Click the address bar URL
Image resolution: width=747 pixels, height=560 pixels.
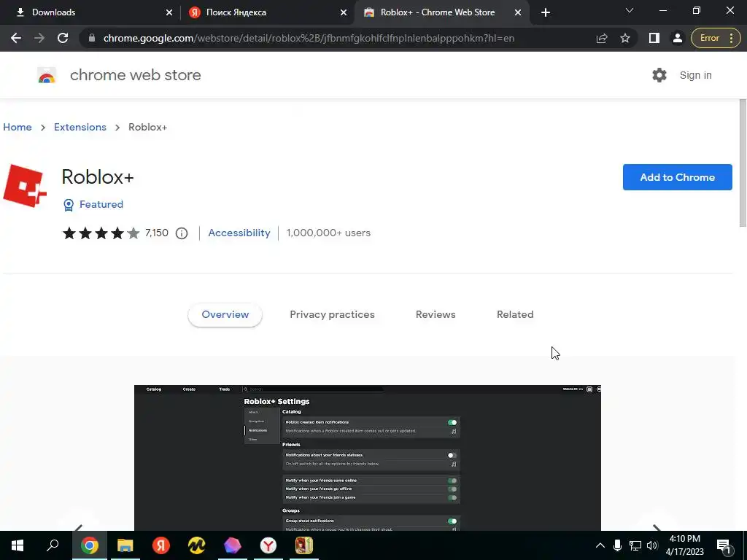pyautogui.click(x=309, y=38)
